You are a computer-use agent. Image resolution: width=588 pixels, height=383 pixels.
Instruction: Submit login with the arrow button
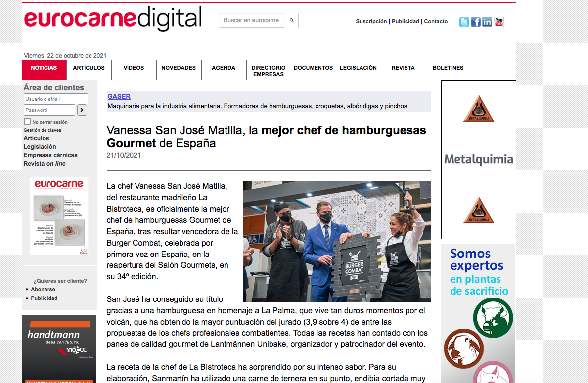pyautogui.click(x=82, y=110)
